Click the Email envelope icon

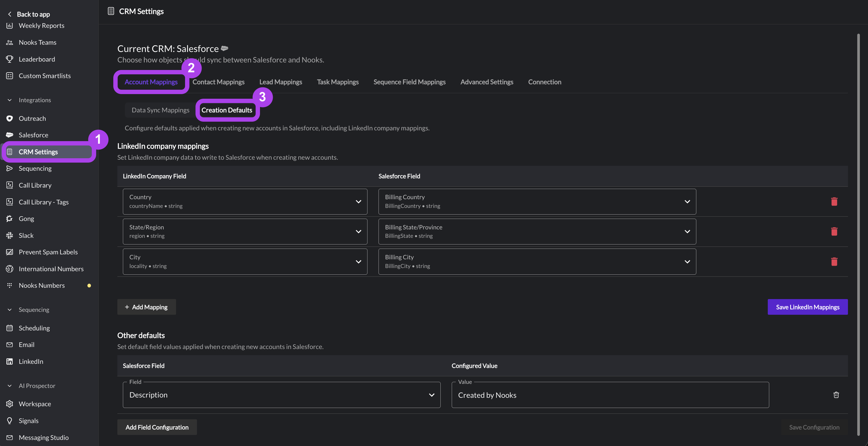[x=9, y=345]
